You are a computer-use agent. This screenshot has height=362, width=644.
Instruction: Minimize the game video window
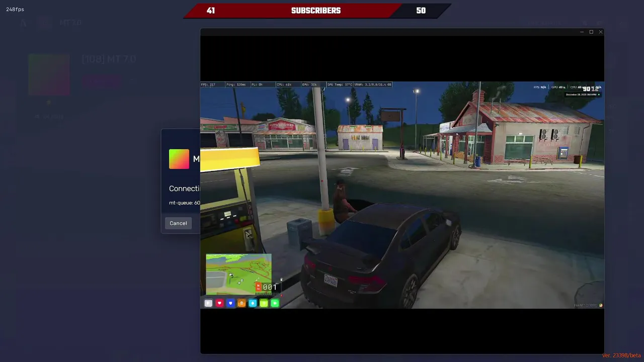pos(582,32)
